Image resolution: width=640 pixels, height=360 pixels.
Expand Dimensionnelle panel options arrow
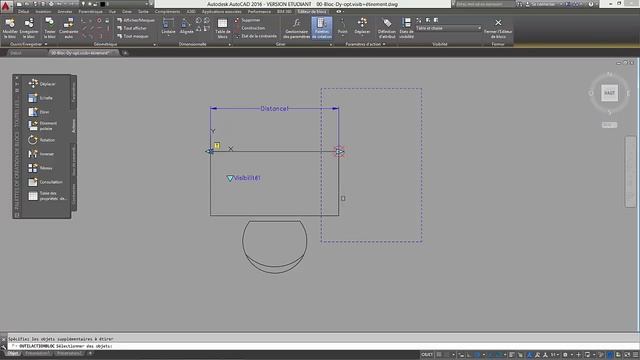pyautogui.click(x=230, y=44)
